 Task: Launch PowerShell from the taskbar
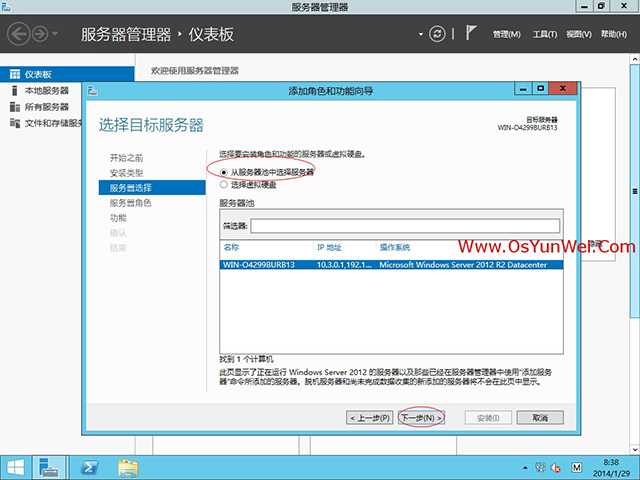89,468
